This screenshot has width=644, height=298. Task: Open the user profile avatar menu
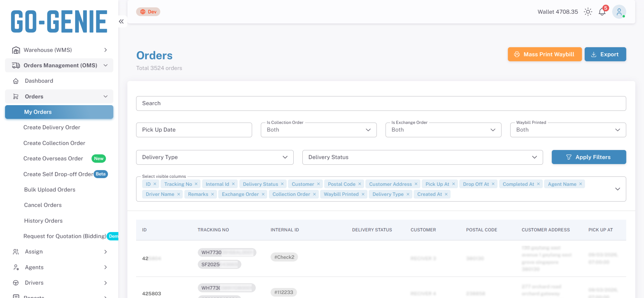[x=619, y=12]
